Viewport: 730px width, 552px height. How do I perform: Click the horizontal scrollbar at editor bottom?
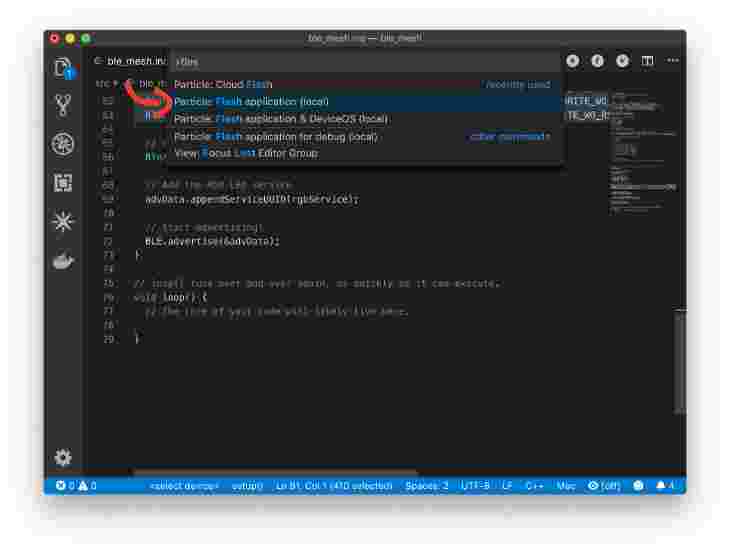click(275, 472)
